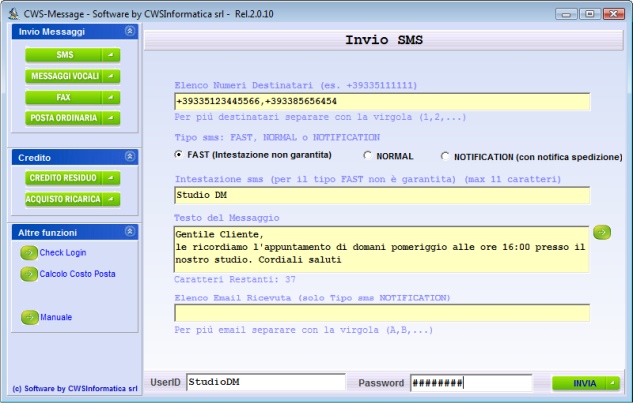Open the FAX button dropdown arrow

111,97
